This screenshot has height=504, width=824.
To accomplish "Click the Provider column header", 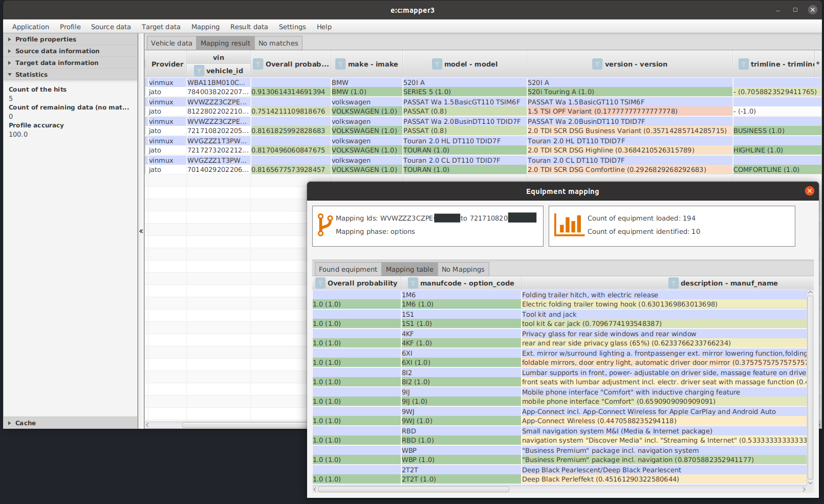I will [167, 64].
